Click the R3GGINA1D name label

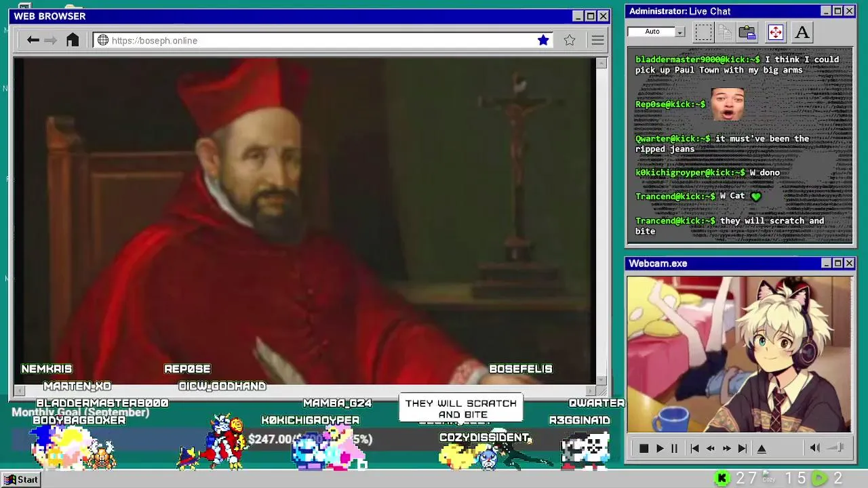pyautogui.click(x=580, y=420)
